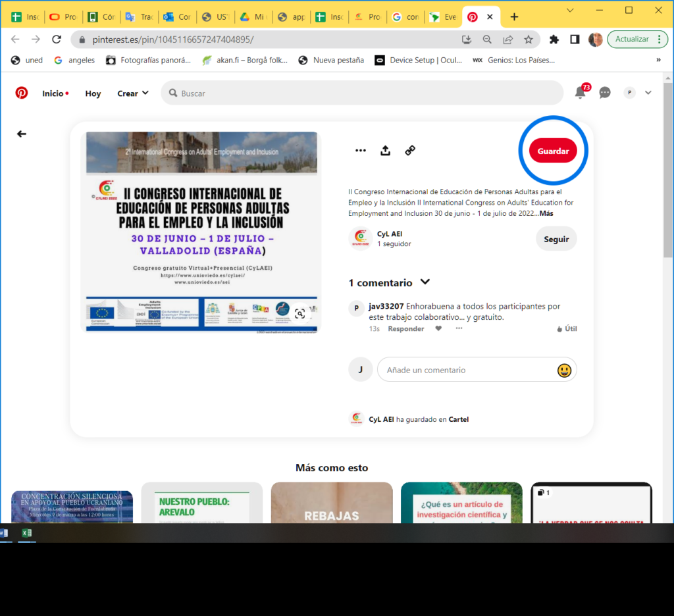Open the CONCENTRACIÓN SILENCIOSA pin thumbnail
674x616 pixels.
pyautogui.click(x=72, y=507)
